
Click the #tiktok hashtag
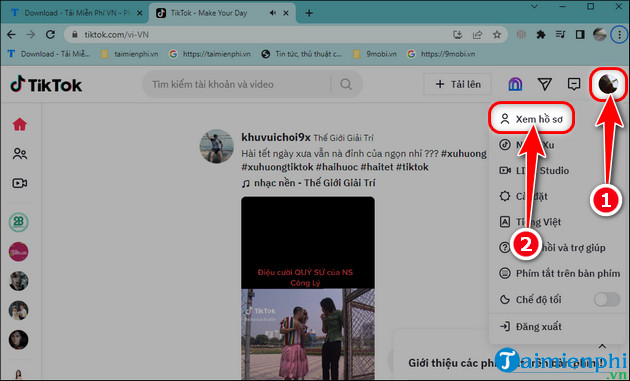coord(412,167)
